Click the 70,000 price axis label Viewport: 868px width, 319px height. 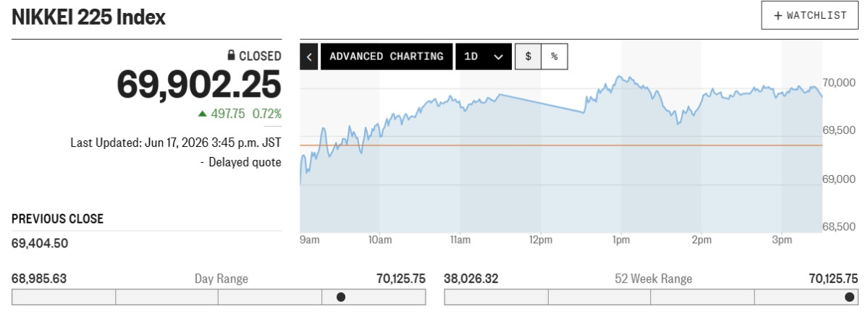tap(839, 83)
